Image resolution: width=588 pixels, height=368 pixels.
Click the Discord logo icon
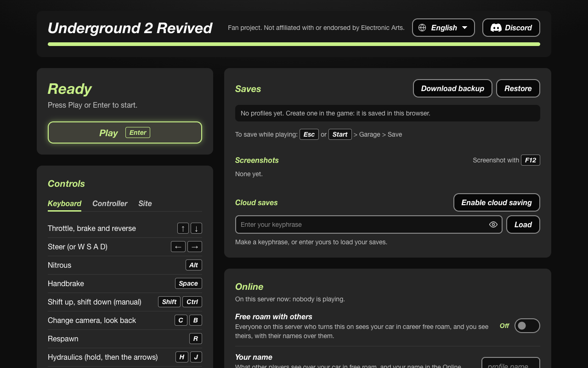point(496,28)
